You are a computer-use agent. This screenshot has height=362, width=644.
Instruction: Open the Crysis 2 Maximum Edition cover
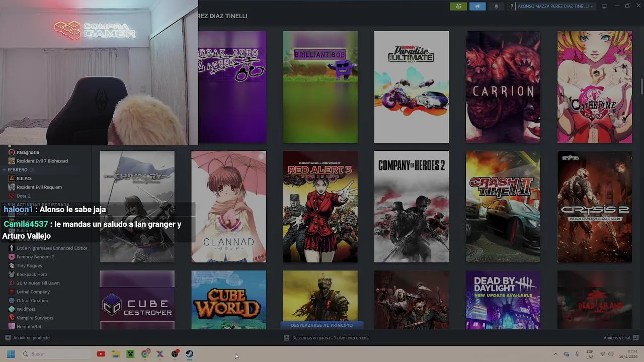[595, 207]
